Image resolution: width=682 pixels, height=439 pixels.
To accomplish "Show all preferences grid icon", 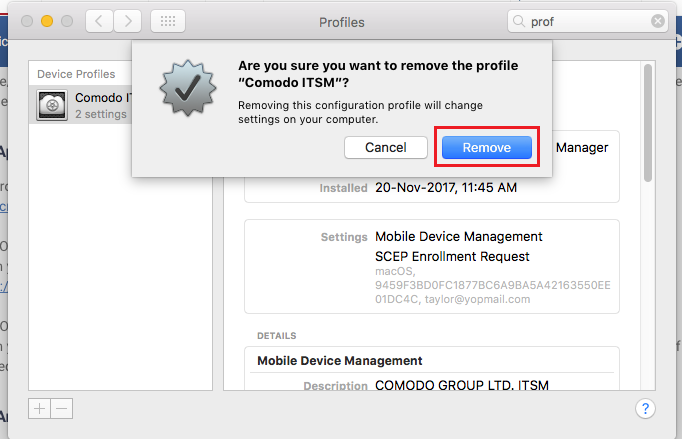I will (168, 21).
